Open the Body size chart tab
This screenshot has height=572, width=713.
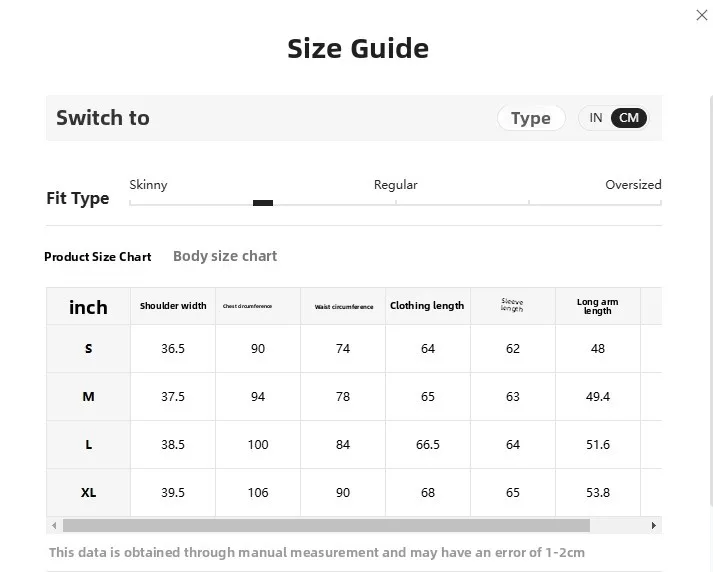[x=225, y=256]
